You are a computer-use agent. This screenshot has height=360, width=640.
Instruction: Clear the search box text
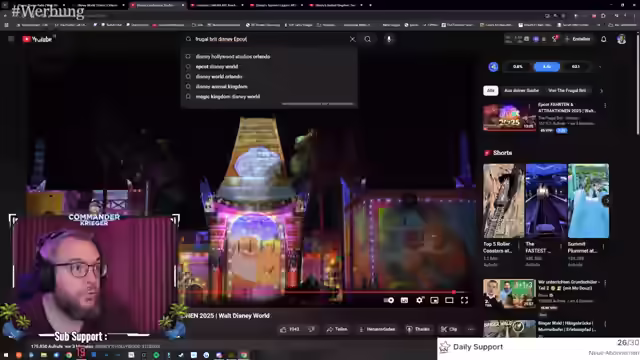[x=352, y=39]
